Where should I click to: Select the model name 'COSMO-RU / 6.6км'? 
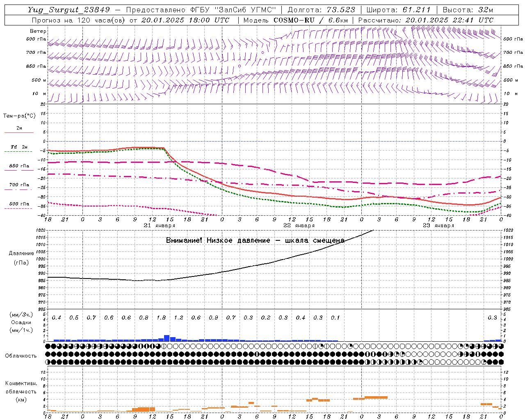(311, 20)
